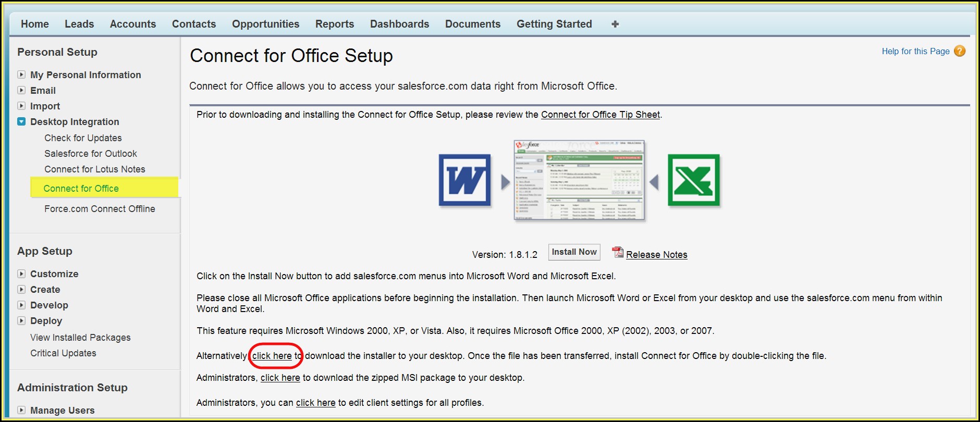The image size is (980, 422).
Task: Click the Manage Users label
Action: [63, 411]
